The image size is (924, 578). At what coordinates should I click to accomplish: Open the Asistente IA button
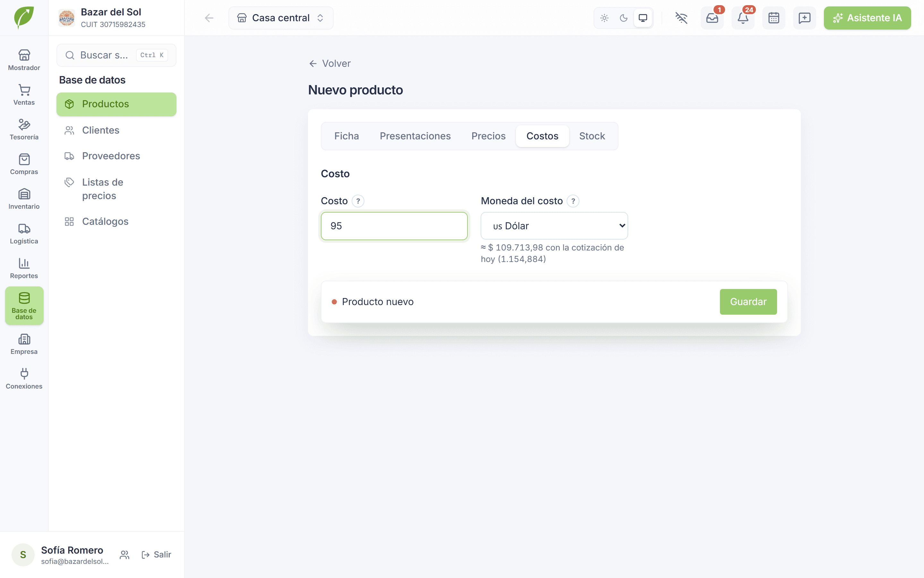pos(867,18)
